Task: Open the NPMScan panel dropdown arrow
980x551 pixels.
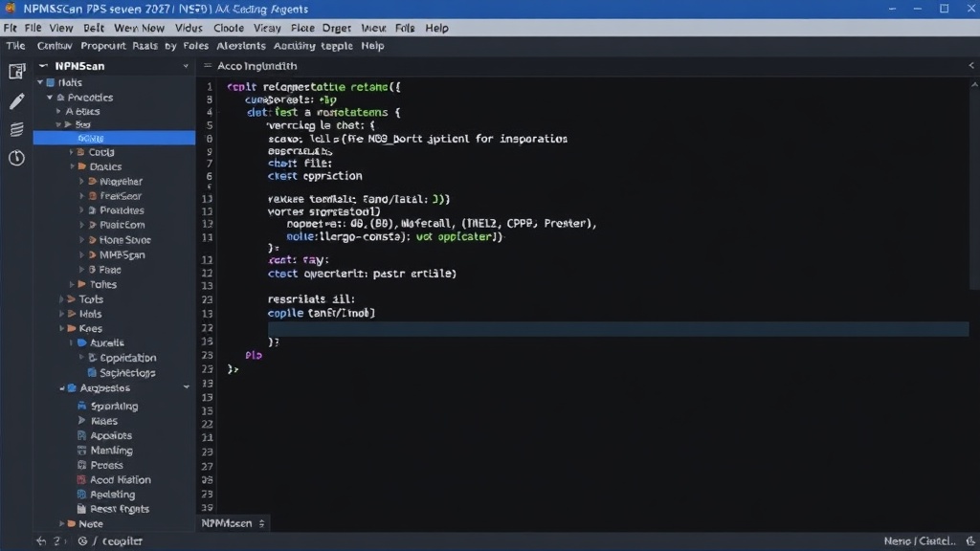Action: tap(186, 66)
